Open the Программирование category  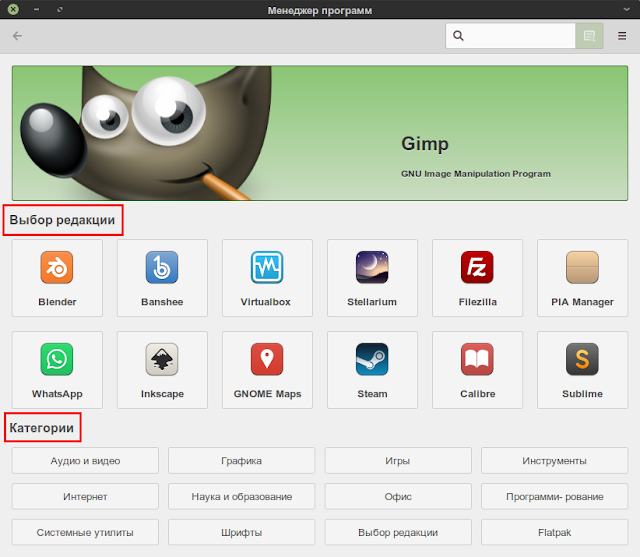[x=554, y=497]
